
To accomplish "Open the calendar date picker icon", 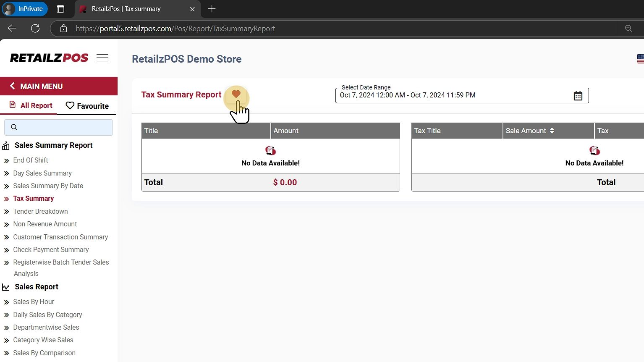I will (x=578, y=96).
